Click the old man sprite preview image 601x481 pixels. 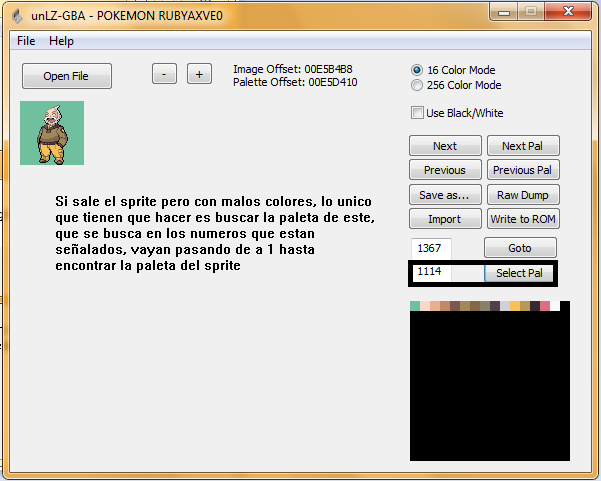pos(52,133)
